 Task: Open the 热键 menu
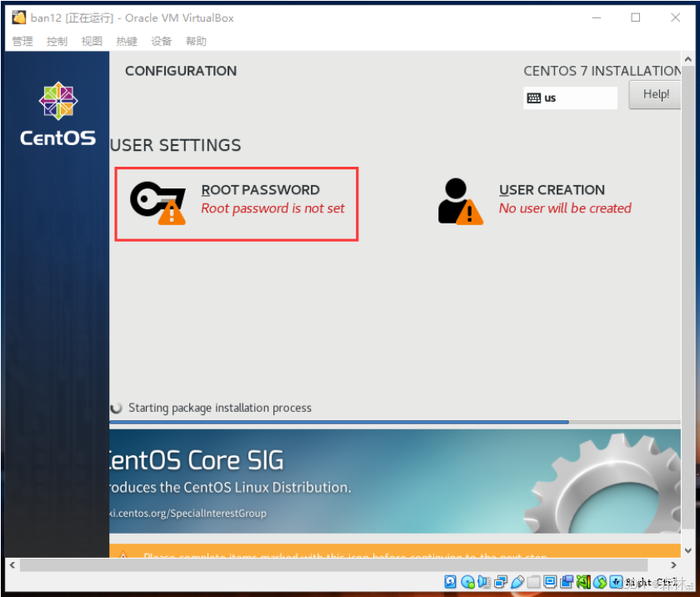[x=127, y=41]
